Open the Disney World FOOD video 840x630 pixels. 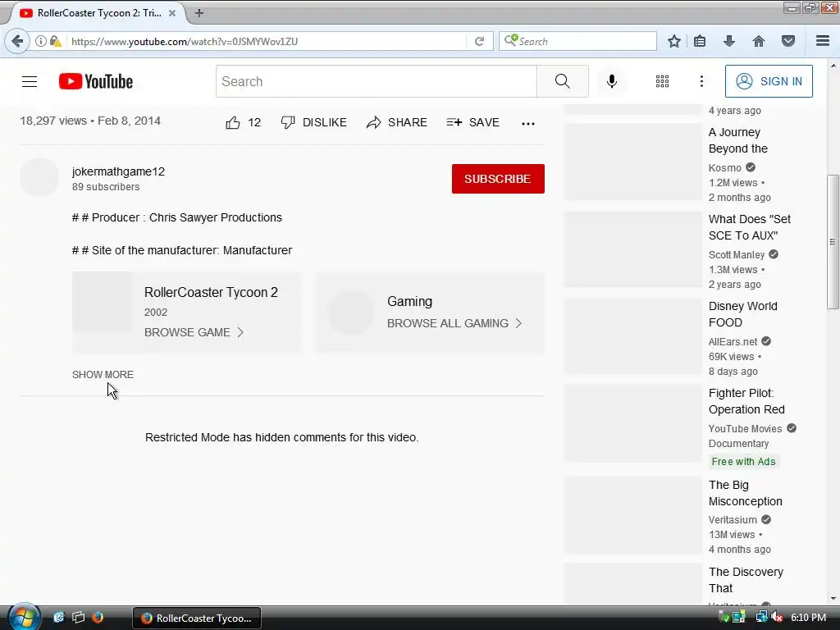tap(742, 314)
